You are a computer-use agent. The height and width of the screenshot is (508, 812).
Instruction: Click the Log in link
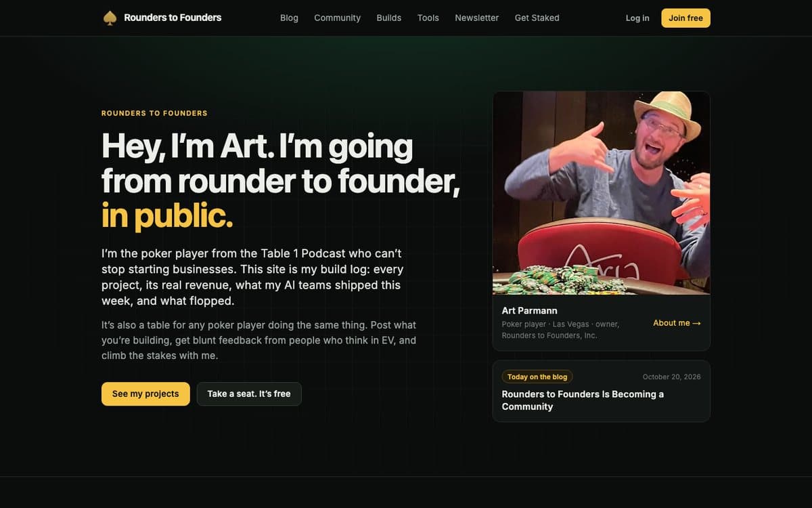(x=637, y=18)
